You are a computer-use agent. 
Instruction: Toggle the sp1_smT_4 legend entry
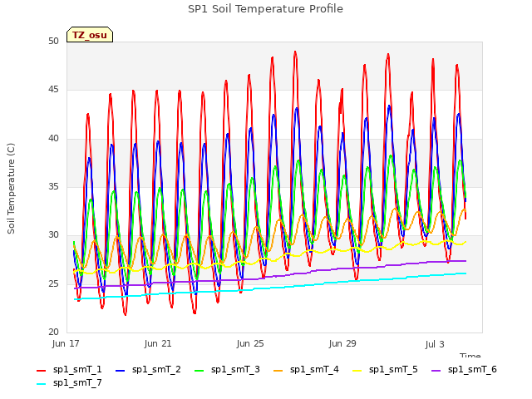306,369
